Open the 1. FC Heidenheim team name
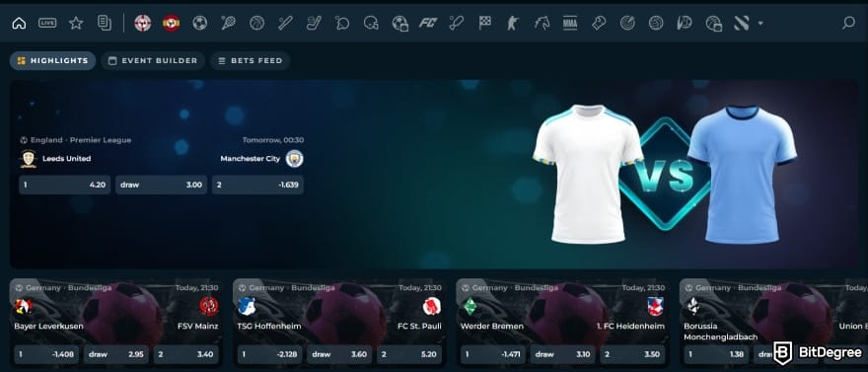This screenshot has height=372, width=868. tap(630, 326)
